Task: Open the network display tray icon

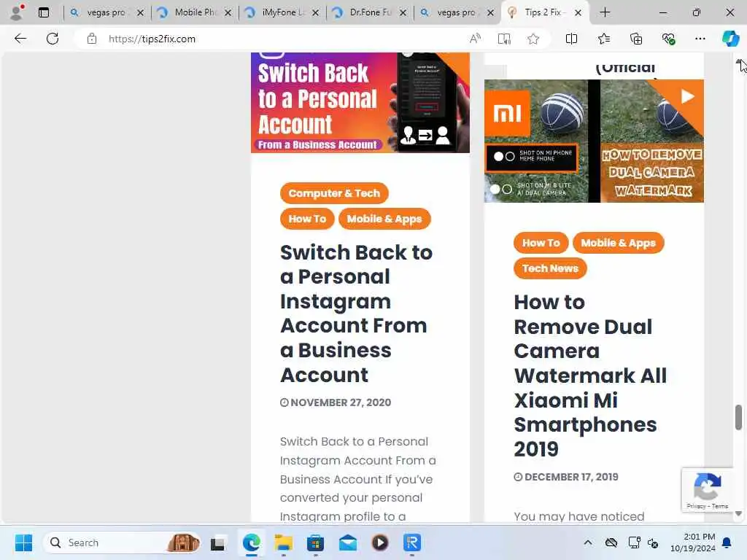Action: tap(634, 542)
